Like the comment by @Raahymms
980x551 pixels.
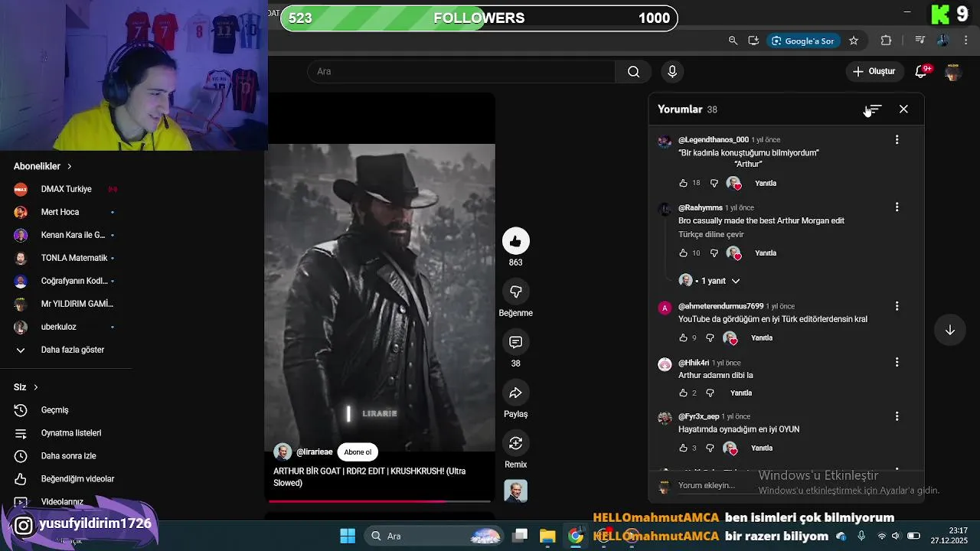(683, 253)
